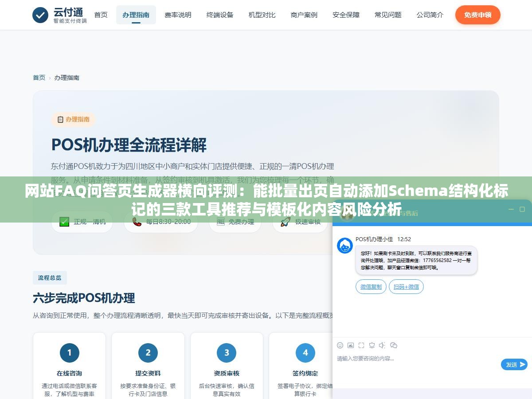Open 终端设备 in the navigation bar
532x399 pixels.
(220, 15)
